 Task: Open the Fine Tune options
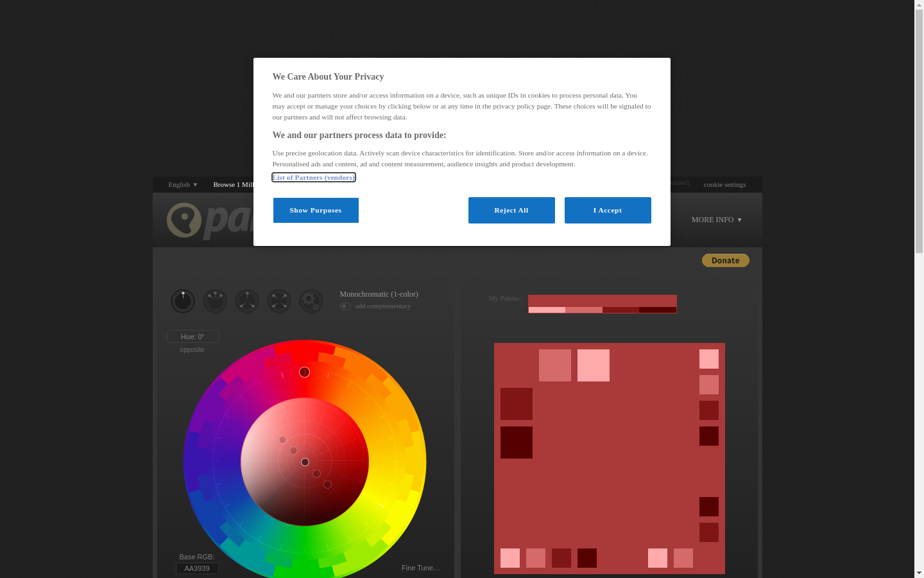point(420,568)
